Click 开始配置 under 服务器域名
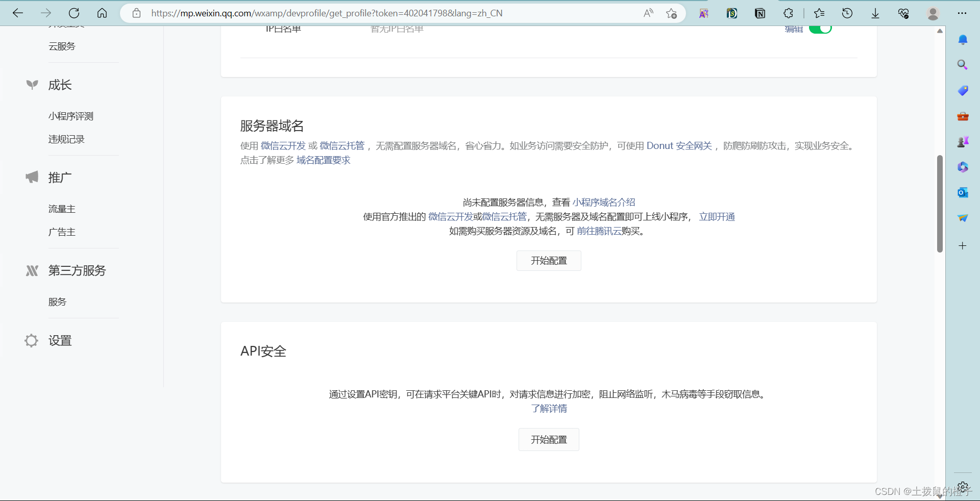This screenshot has height=501, width=980. tap(549, 261)
